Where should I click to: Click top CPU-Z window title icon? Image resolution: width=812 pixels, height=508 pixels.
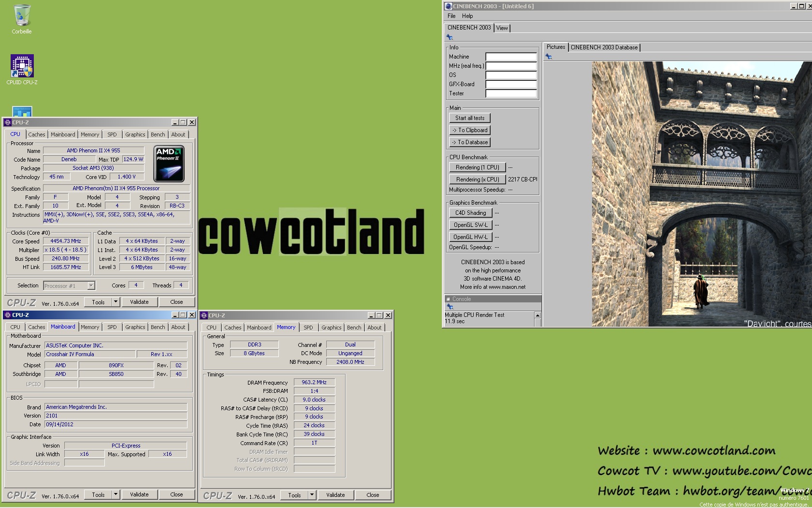click(8, 122)
